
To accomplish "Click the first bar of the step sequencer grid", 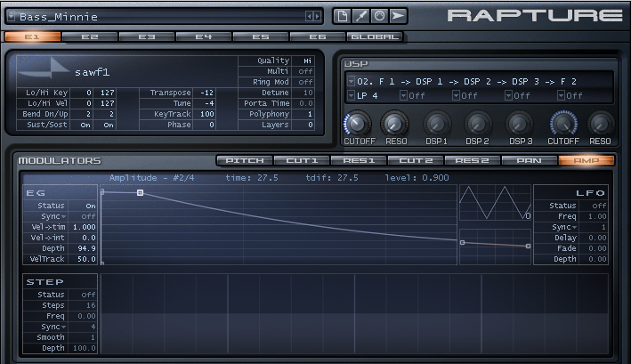I will click(117, 314).
